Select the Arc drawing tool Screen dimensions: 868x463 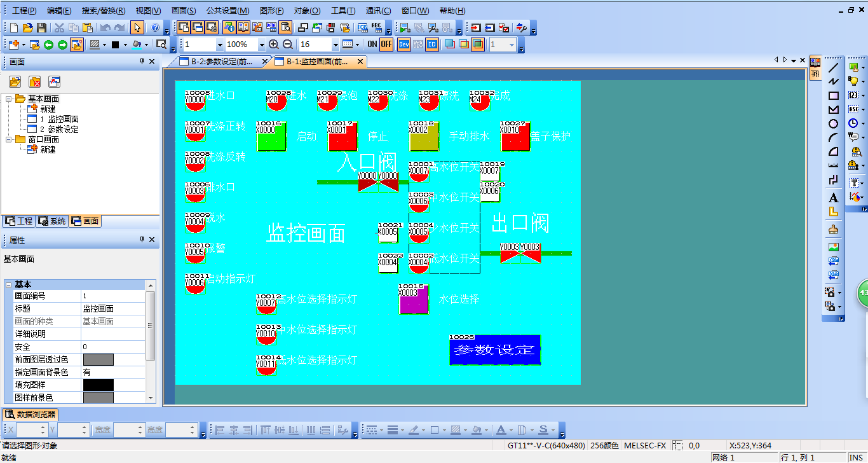pyautogui.click(x=834, y=137)
